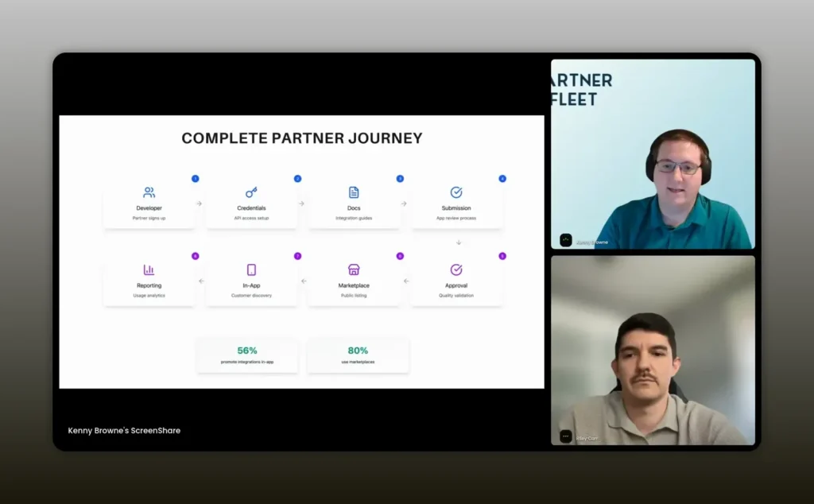Click the Submission checkmark icon

pyautogui.click(x=456, y=192)
